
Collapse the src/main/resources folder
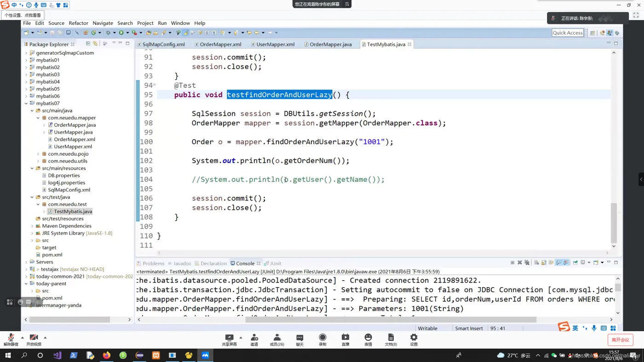32,168
